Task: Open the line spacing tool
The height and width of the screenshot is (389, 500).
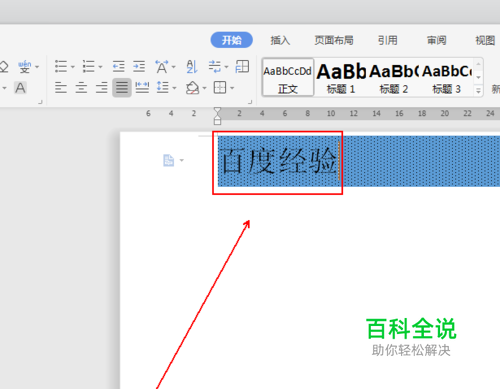Action: click(x=163, y=87)
